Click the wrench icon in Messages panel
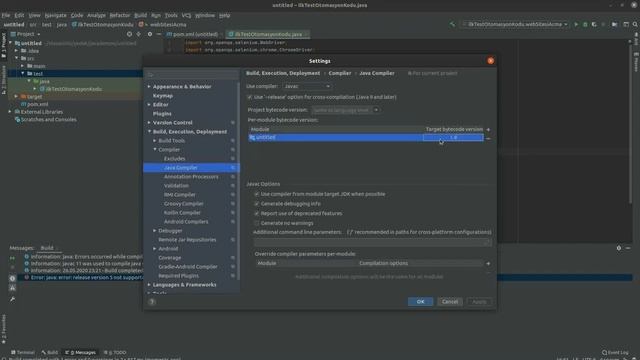Viewport: 640px width, 360px height. (12, 299)
